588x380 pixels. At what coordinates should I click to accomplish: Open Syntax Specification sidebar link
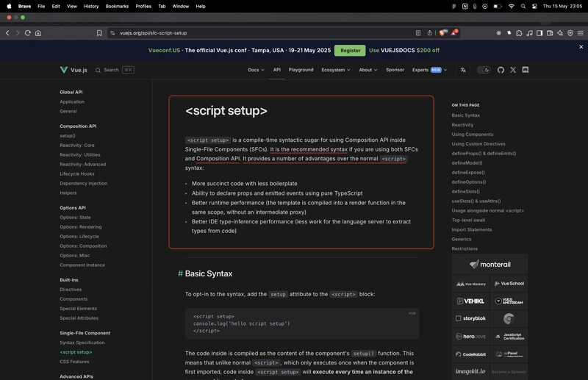[x=82, y=343]
